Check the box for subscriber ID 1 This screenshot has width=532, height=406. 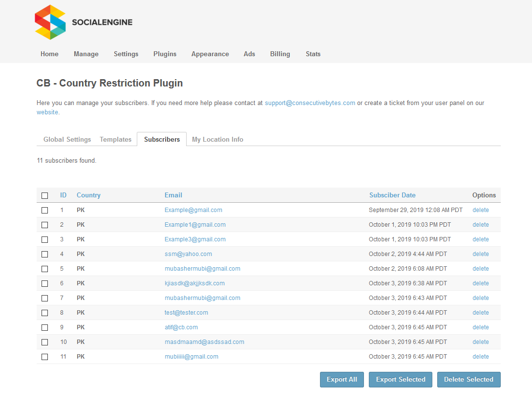[45, 210]
